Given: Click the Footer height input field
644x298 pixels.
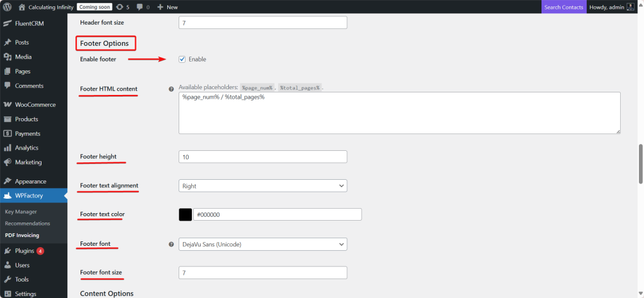Looking at the screenshot, I should click(x=263, y=157).
